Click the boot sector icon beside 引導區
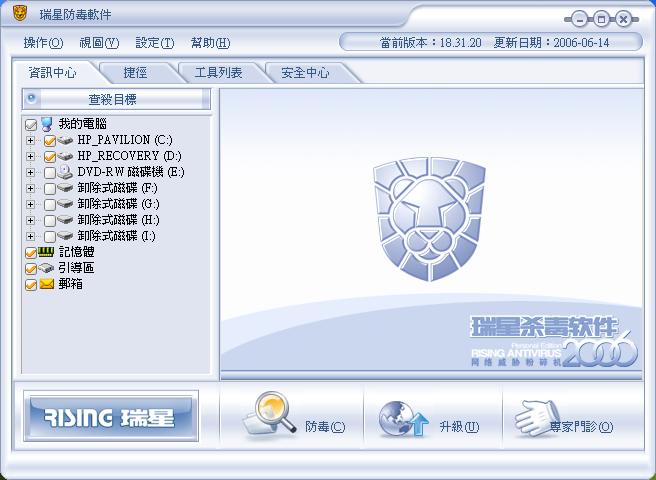The width and height of the screenshot is (656, 480). pyautogui.click(x=46, y=268)
